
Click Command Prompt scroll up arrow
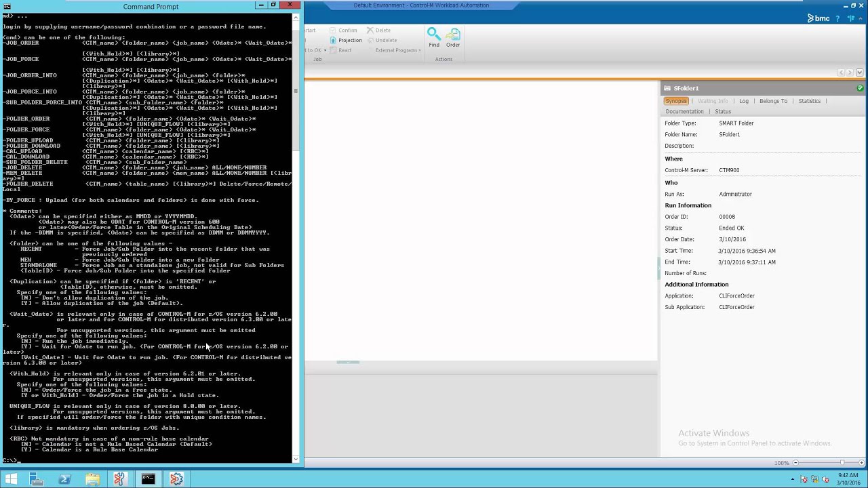(x=296, y=17)
